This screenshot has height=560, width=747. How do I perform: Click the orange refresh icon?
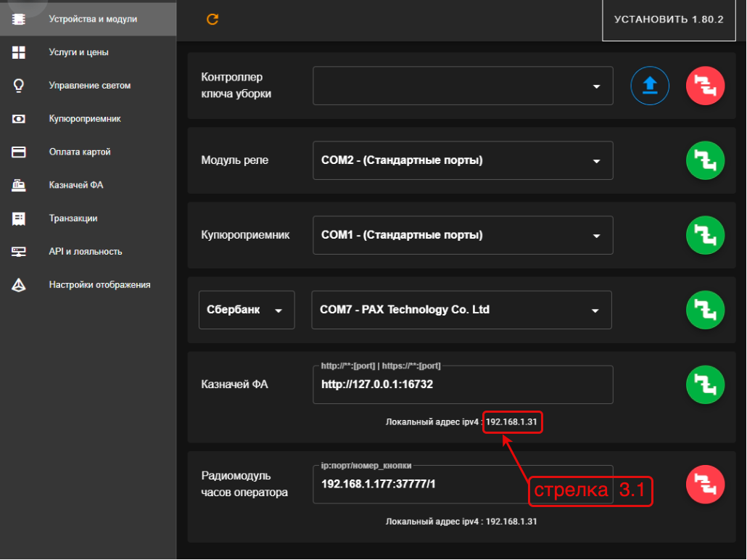click(x=212, y=19)
